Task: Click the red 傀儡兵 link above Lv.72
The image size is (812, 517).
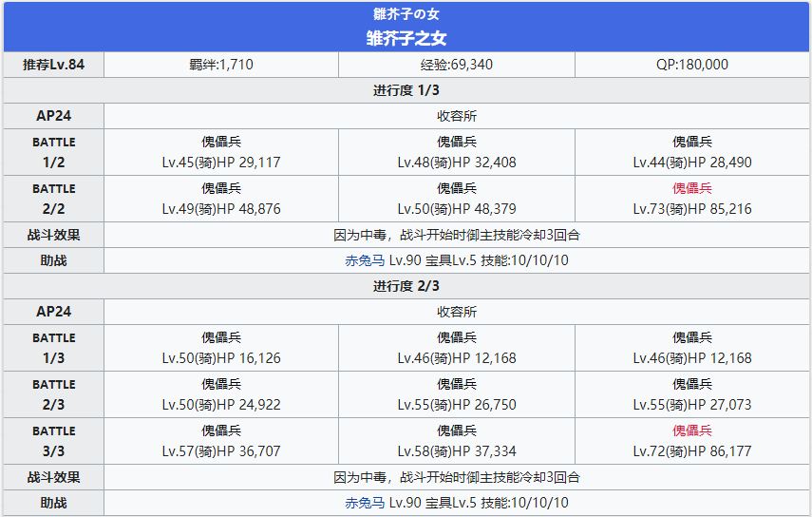Action: tap(691, 431)
